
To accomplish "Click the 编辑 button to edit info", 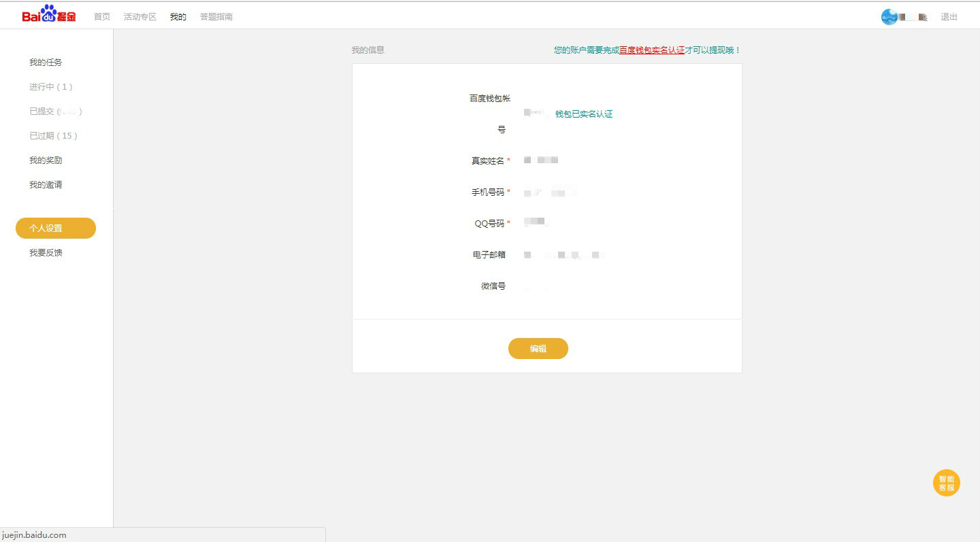I will (538, 348).
